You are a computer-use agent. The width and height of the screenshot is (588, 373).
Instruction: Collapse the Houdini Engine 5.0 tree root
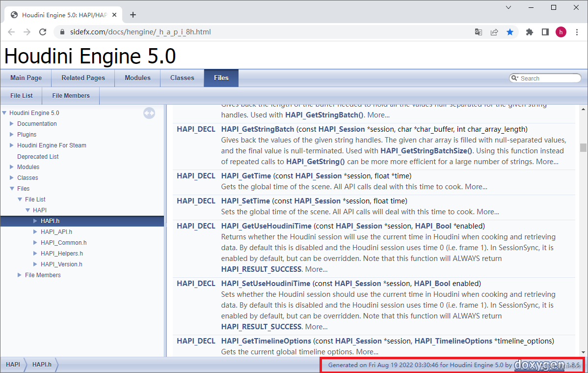point(4,113)
